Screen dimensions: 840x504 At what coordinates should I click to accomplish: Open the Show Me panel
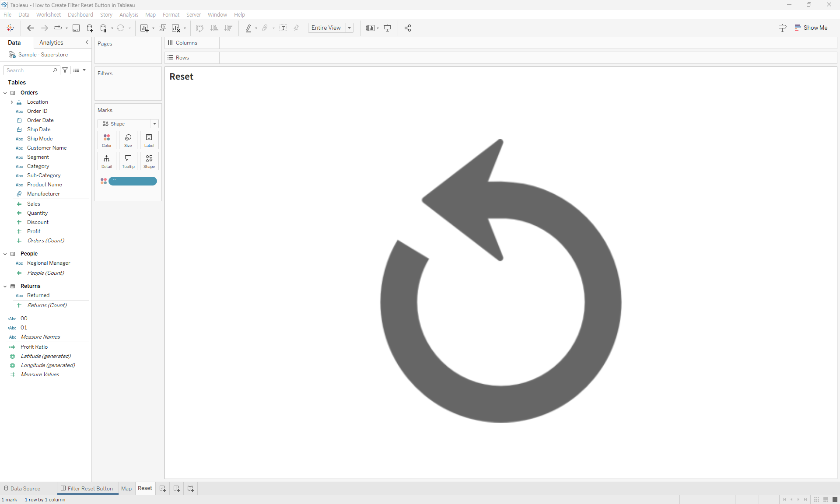pyautogui.click(x=812, y=28)
